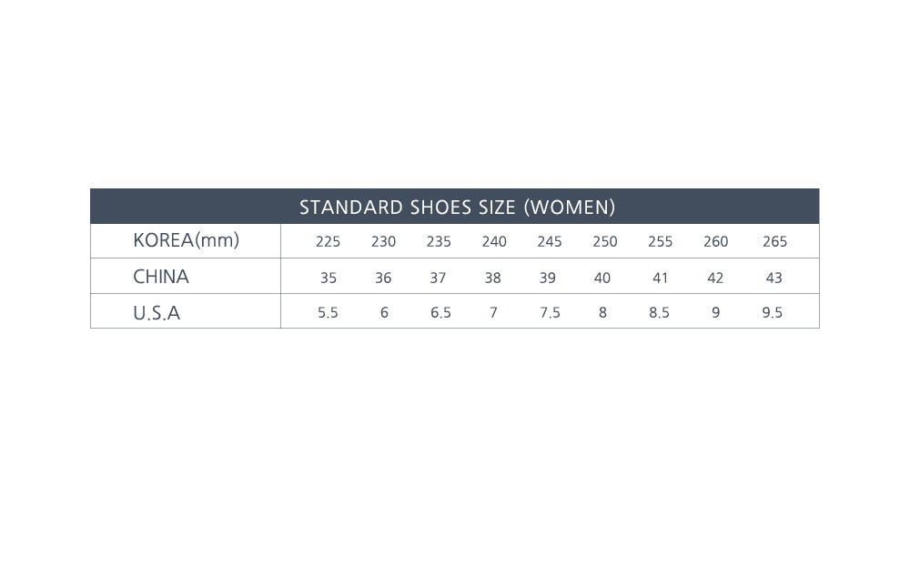Select the KOREA(mm) row label
This screenshot has height=588, width=910.
coord(186,240)
